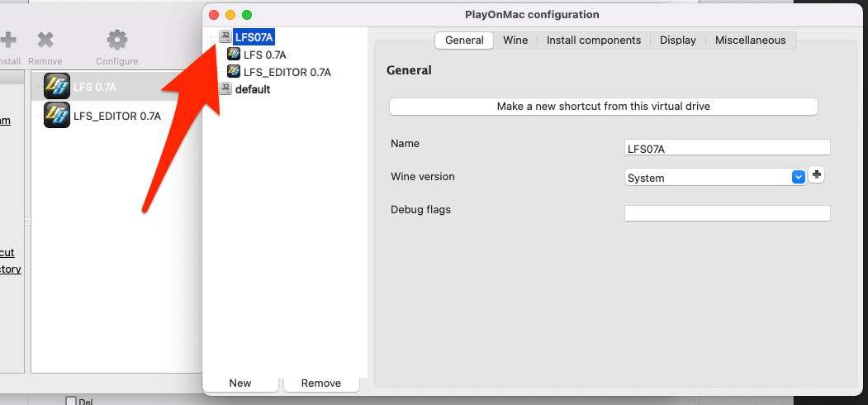This screenshot has width=868, height=405.
Task: Click the Remove X icon in PlayOnMac toolbar
Action: pyautogui.click(x=45, y=40)
